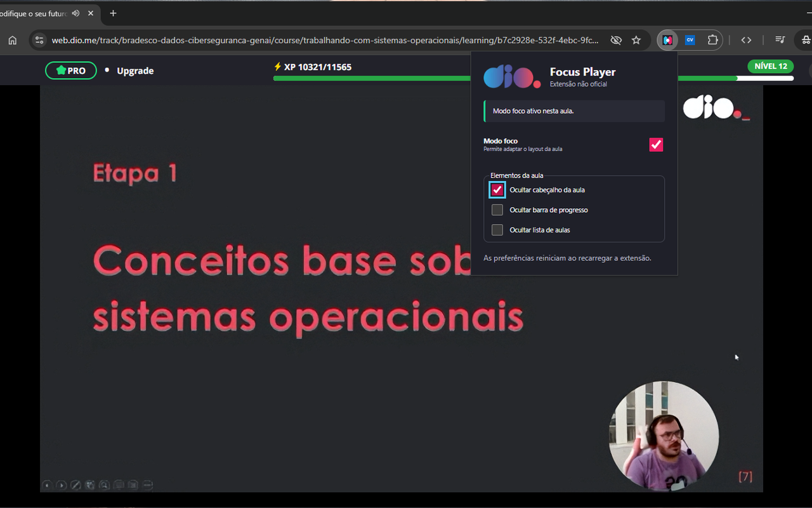
Task: Click the blue CV extension icon
Action: 690,40
